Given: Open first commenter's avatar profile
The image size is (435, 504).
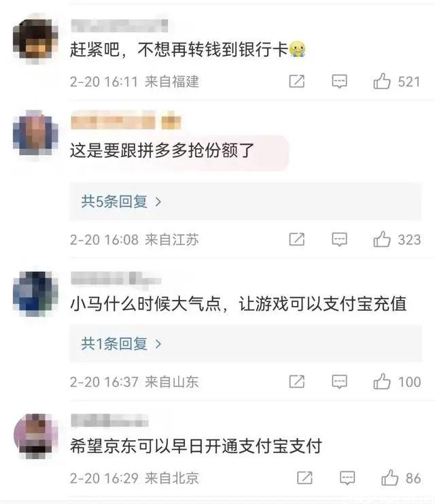Looking at the screenshot, I should tap(35, 39).
